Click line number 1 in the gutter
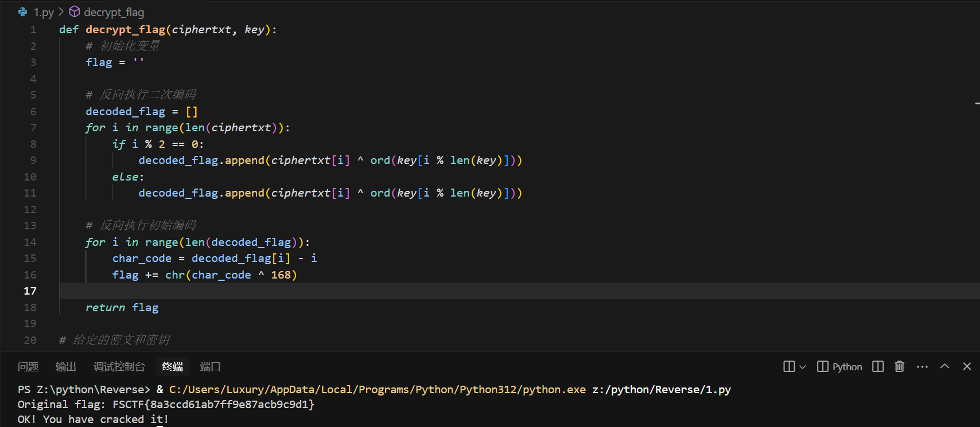This screenshot has width=980, height=427. (x=33, y=30)
